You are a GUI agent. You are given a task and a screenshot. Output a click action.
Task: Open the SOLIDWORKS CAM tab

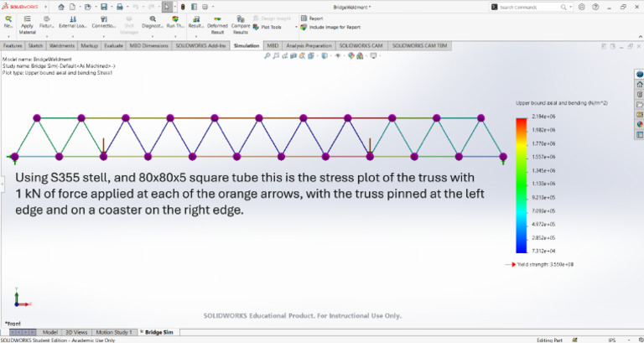pos(361,45)
